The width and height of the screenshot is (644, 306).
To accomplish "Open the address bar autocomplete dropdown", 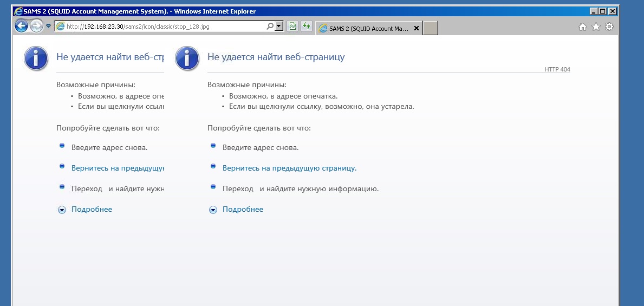I will point(279,27).
